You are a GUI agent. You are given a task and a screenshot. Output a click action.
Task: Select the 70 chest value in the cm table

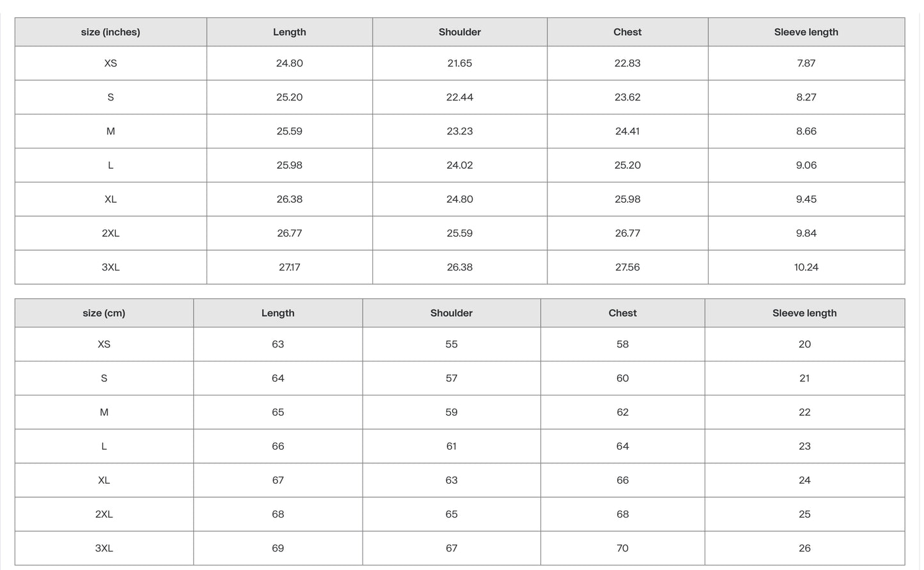tap(622, 548)
